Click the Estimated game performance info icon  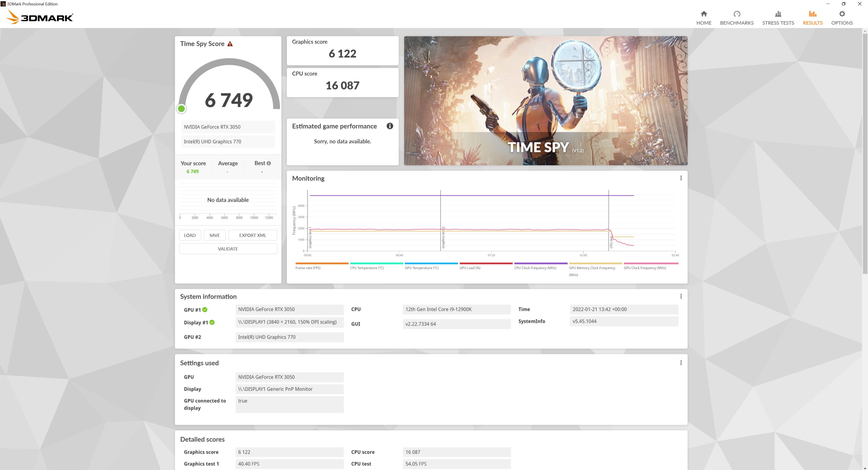tap(390, 126)
